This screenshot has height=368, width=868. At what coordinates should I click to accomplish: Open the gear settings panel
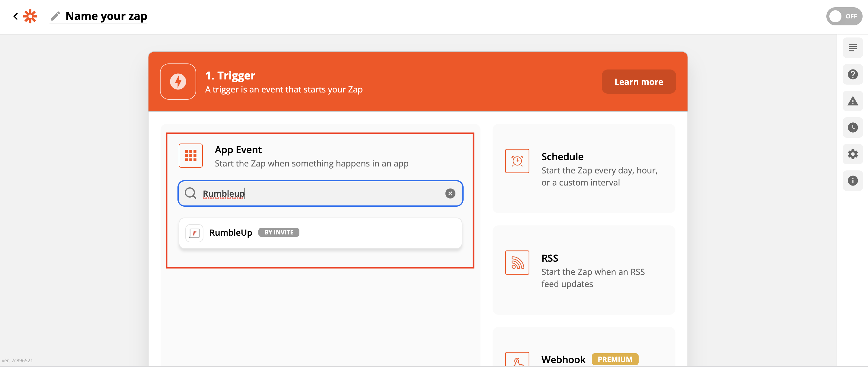[853, 154]
